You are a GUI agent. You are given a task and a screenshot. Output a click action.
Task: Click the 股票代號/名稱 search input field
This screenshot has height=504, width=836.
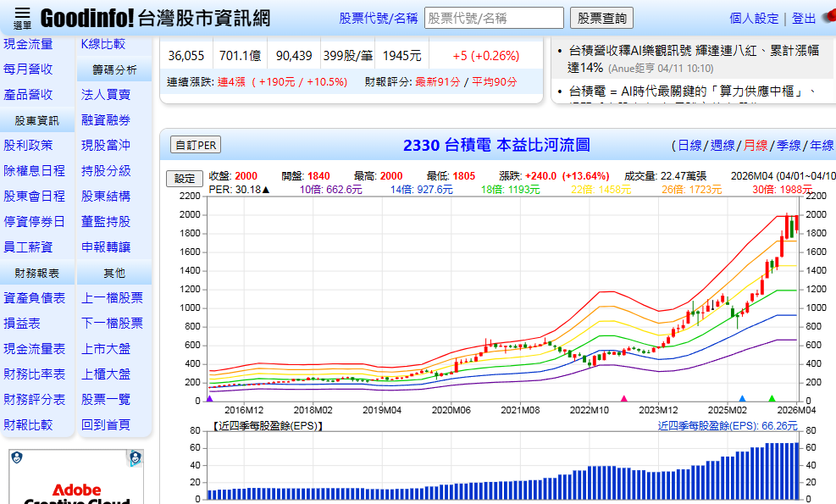point(495,17)
